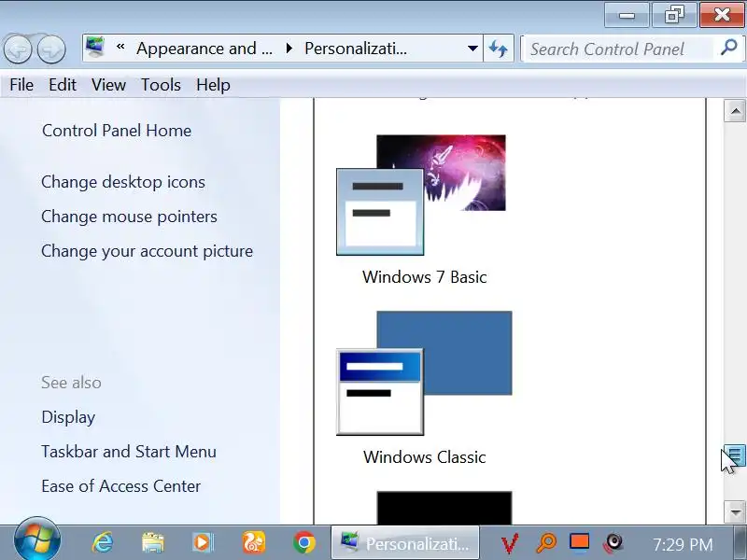
Task: Open the address bar history dropdown
Action: (472, 49)
